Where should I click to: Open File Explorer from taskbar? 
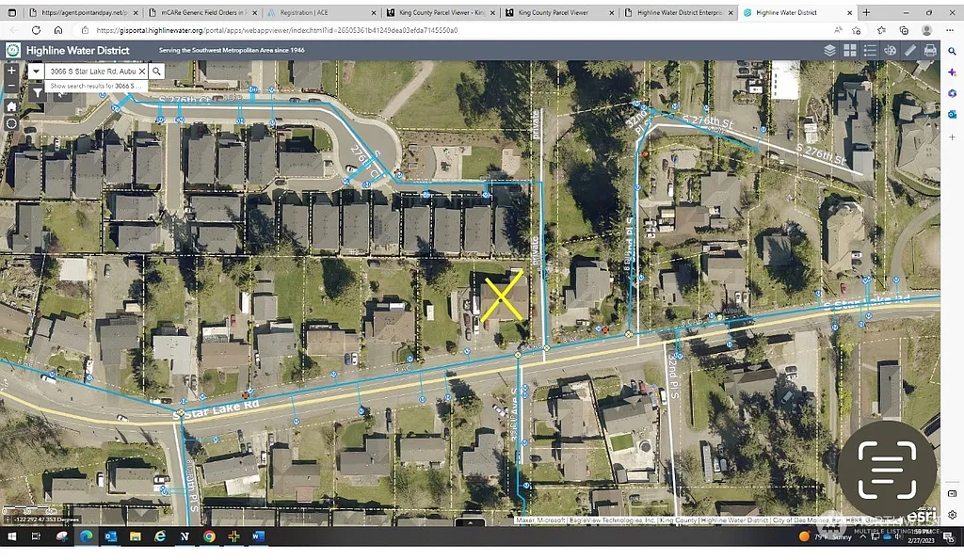pyautogui.click(x=136, y=536)
